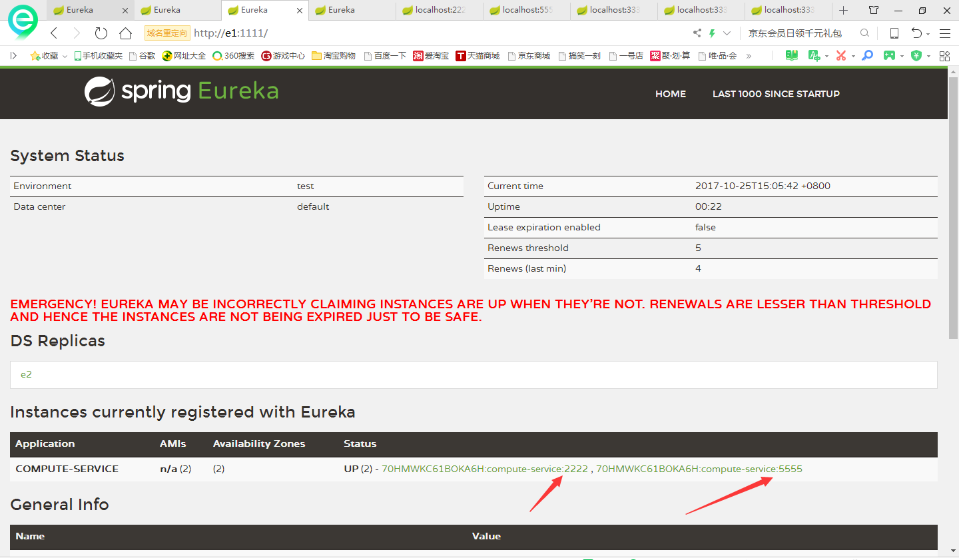Click the red scissors screenshot tool
Viewport: 959px width, 560px height.
click(x=841, y=56)
